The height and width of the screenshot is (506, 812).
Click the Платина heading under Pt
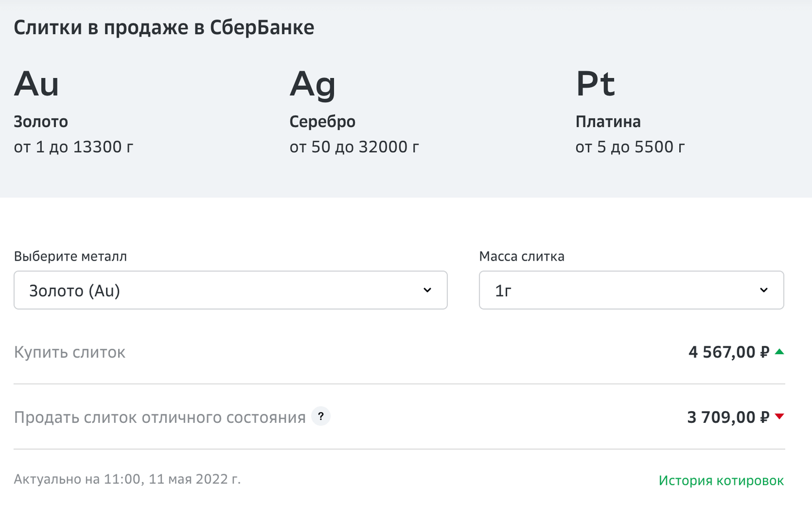point(608,122)
